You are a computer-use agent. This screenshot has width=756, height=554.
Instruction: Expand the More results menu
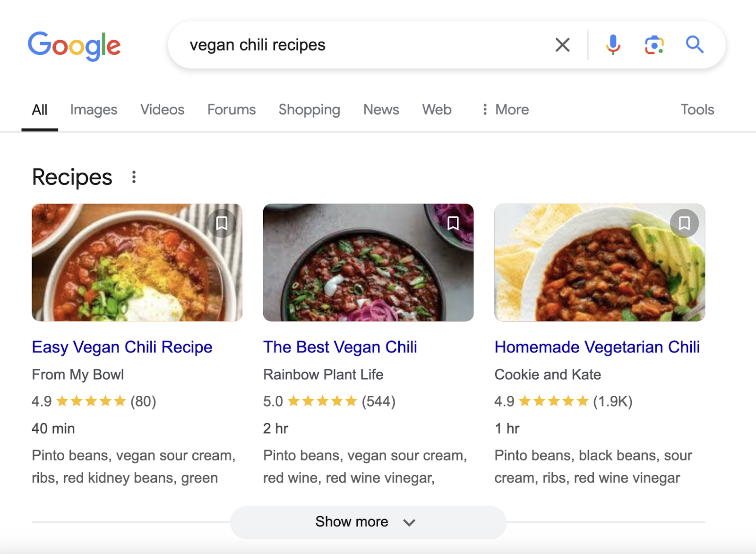point(504,110)
